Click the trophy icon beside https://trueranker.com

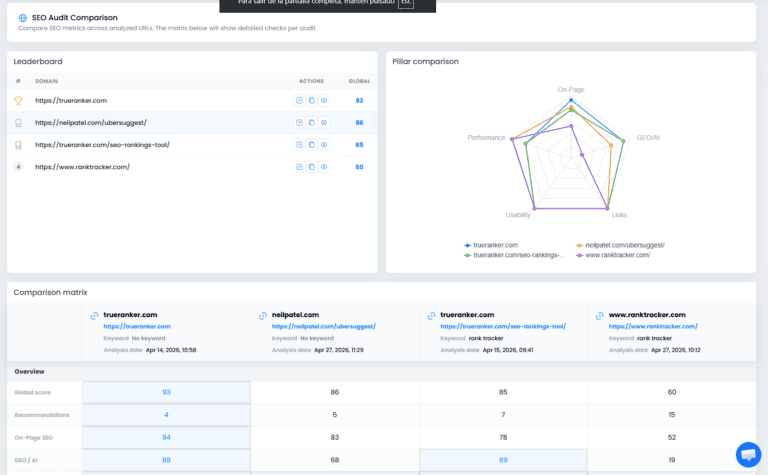point(18,100)
